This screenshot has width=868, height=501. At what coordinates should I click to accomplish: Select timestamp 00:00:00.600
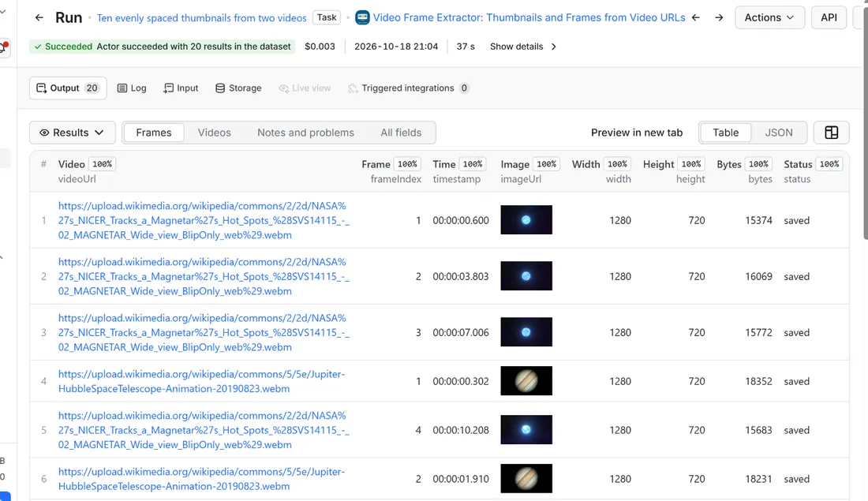pyautogui.click(x=461, y=220)
